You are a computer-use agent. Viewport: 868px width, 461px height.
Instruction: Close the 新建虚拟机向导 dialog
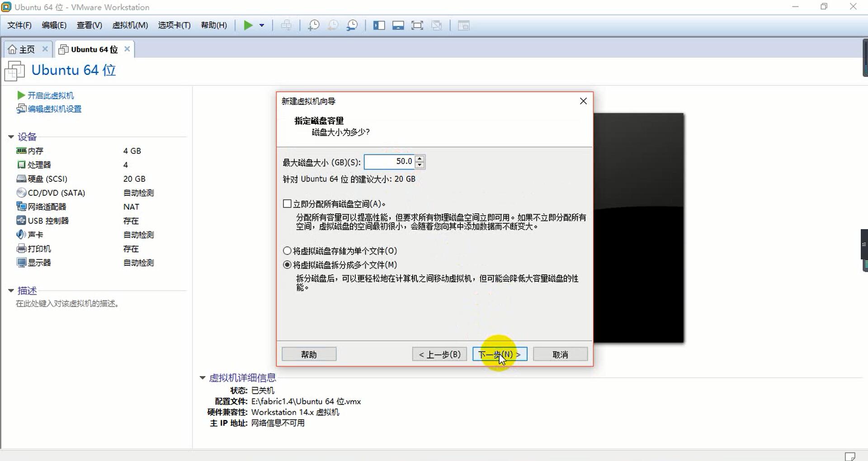coord(583,101)
